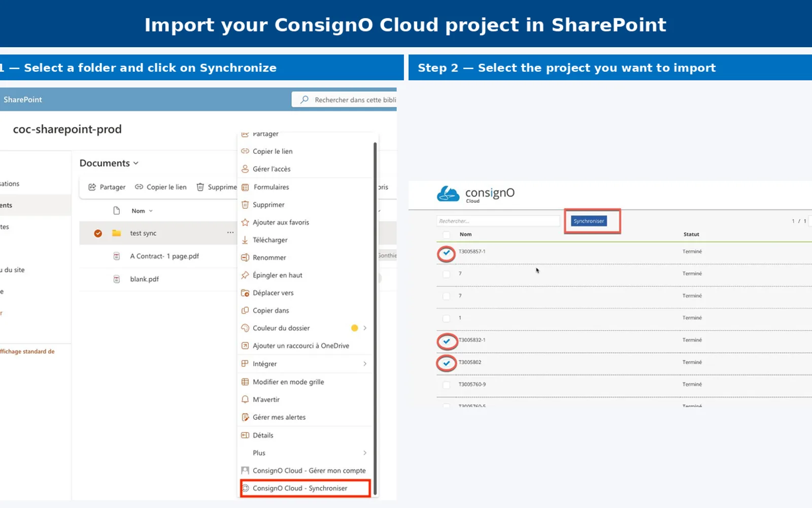Deselect the test sync folder check circle

[98, 233]
